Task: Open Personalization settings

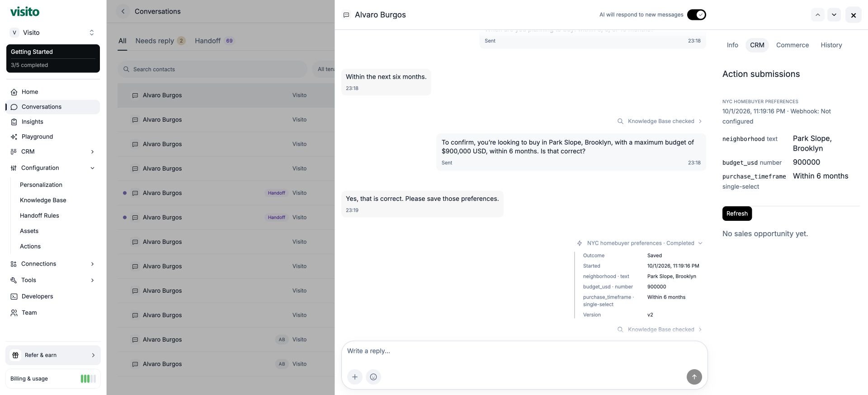Action: point(41,185)
